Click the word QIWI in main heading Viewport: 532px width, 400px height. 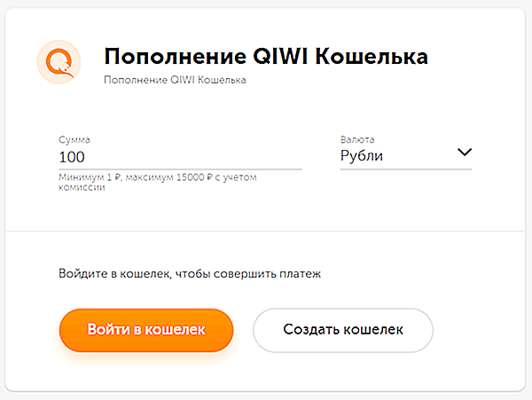tap(280, 56)
